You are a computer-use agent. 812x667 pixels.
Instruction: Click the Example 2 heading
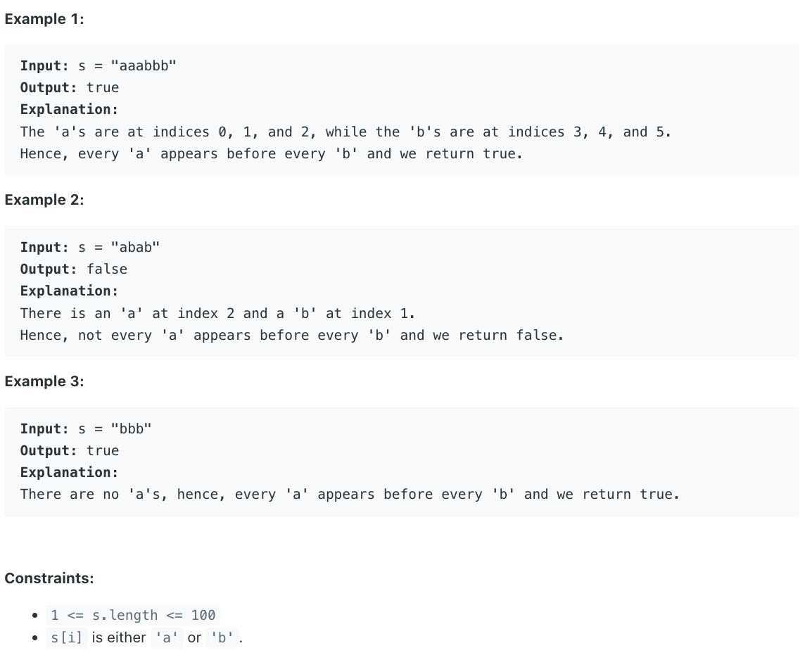(x=44, y=200)
